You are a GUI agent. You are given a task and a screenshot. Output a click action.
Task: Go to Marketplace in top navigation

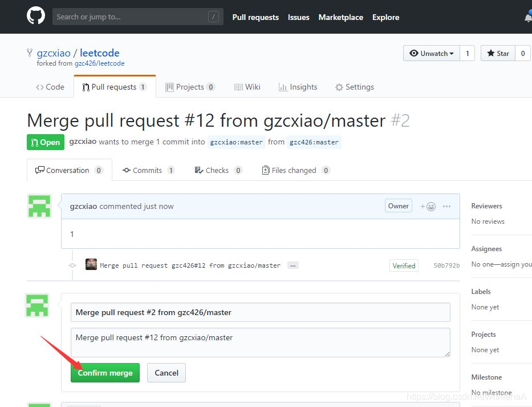[340, 17]
